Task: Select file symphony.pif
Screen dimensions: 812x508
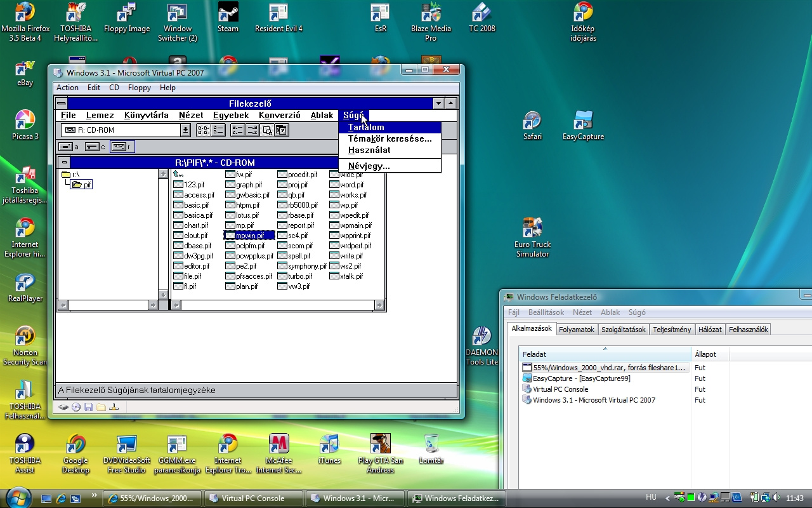Action: coord(302,266)
